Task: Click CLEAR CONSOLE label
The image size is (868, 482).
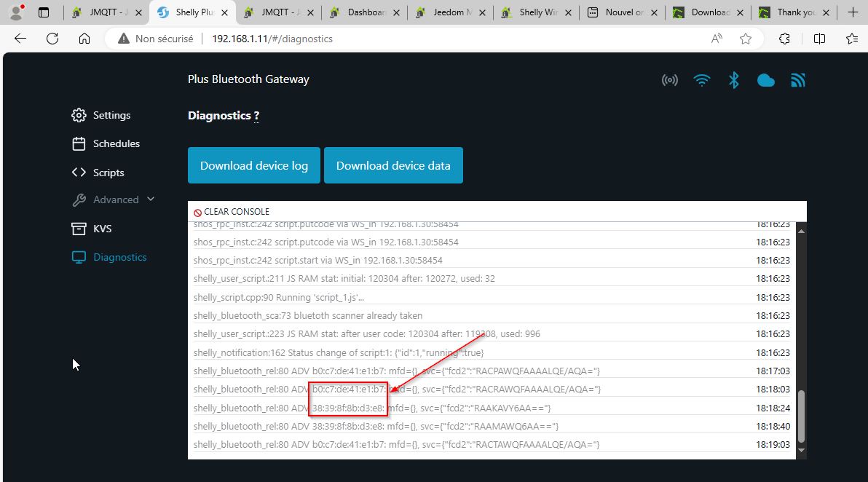Action: pos(237,212)
